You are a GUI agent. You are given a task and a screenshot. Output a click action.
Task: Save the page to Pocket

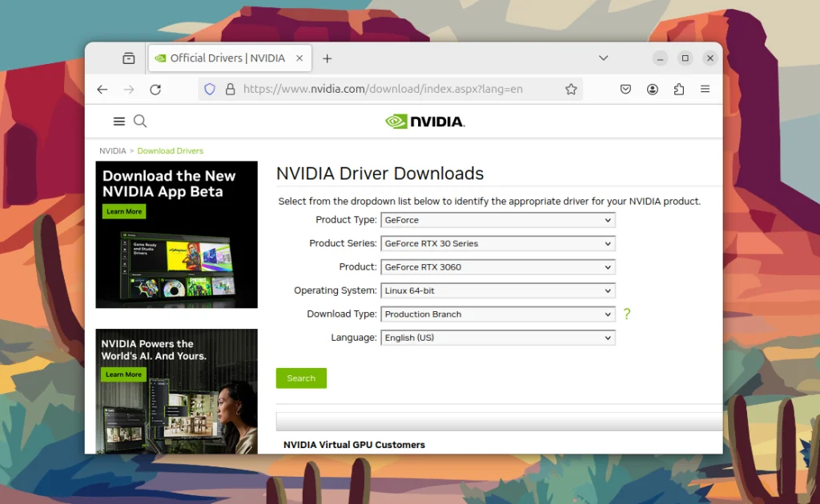(625, 90)
